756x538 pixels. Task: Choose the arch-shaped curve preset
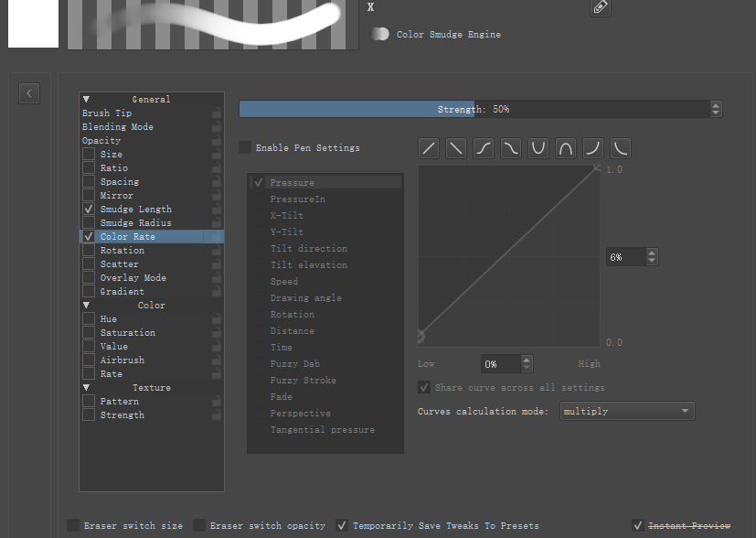(x=566, y=148)
